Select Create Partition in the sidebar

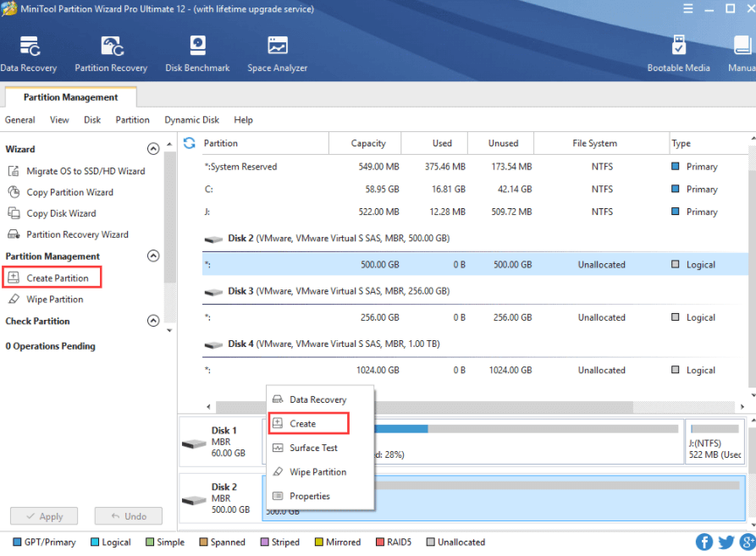(52, 277)
